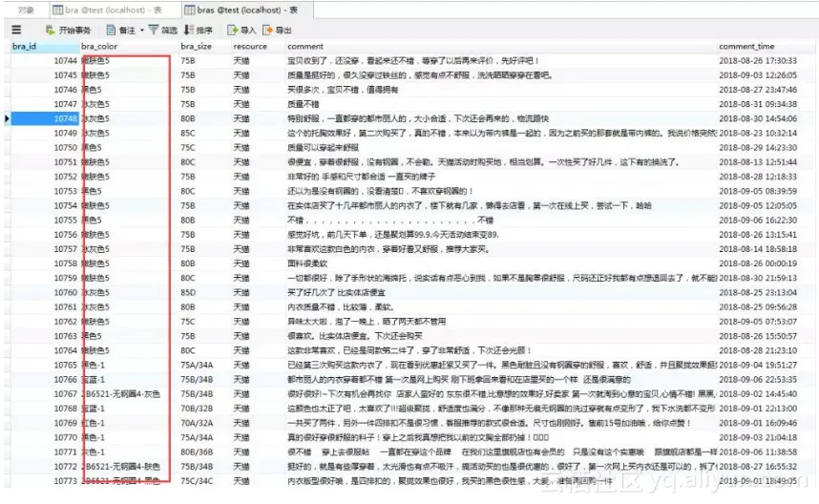The height and width of the screenshot is (504, 819).
Task: Click comment_time 2018-08-27 23:47:46
Action: pyautogui.click(x=758, y=90)
